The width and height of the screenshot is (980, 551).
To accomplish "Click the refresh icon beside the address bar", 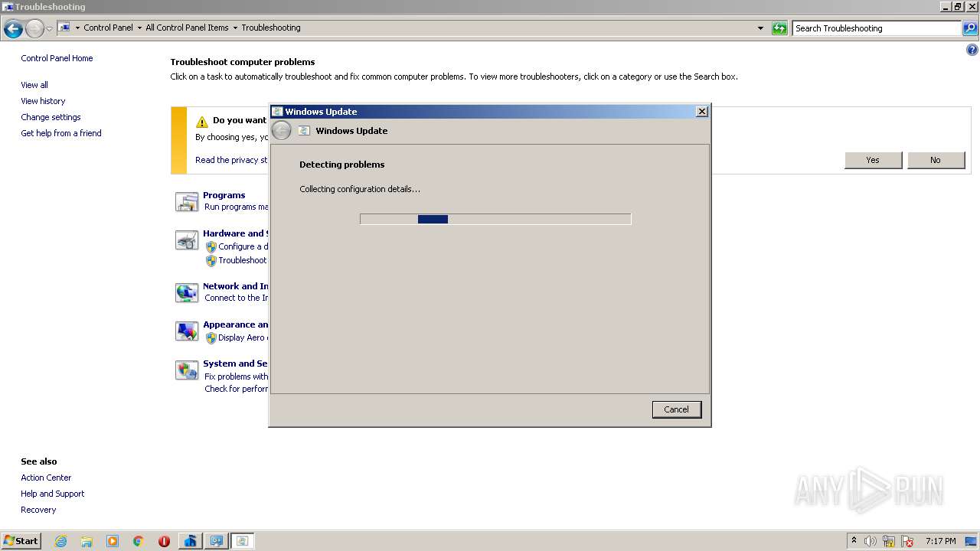I will point(779,28).
